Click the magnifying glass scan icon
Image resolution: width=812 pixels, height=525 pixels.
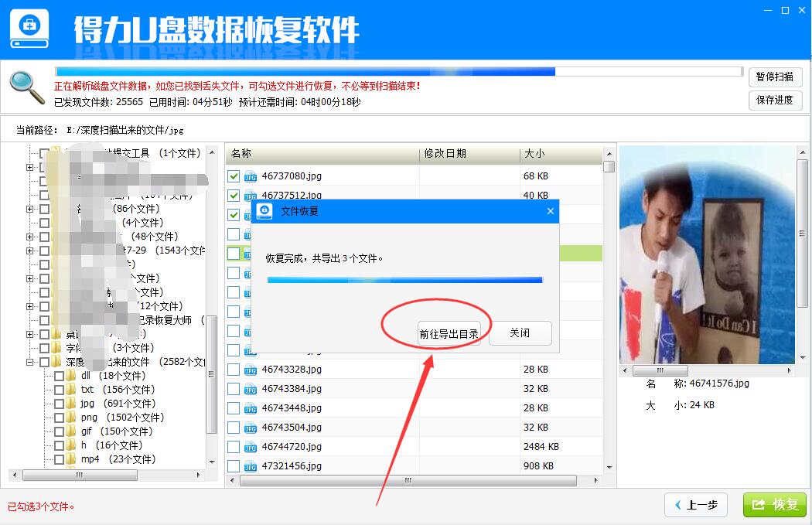(27, 87)
